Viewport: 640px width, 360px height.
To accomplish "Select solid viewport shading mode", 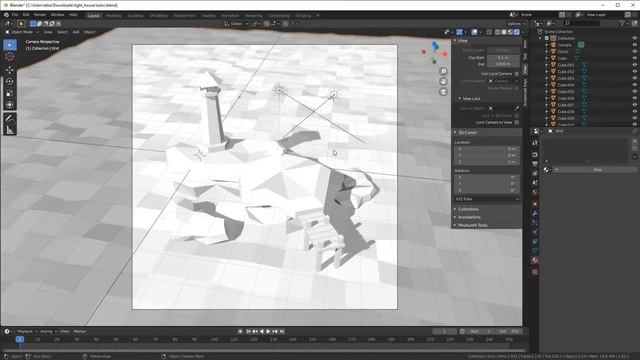I will click(504, 32).
